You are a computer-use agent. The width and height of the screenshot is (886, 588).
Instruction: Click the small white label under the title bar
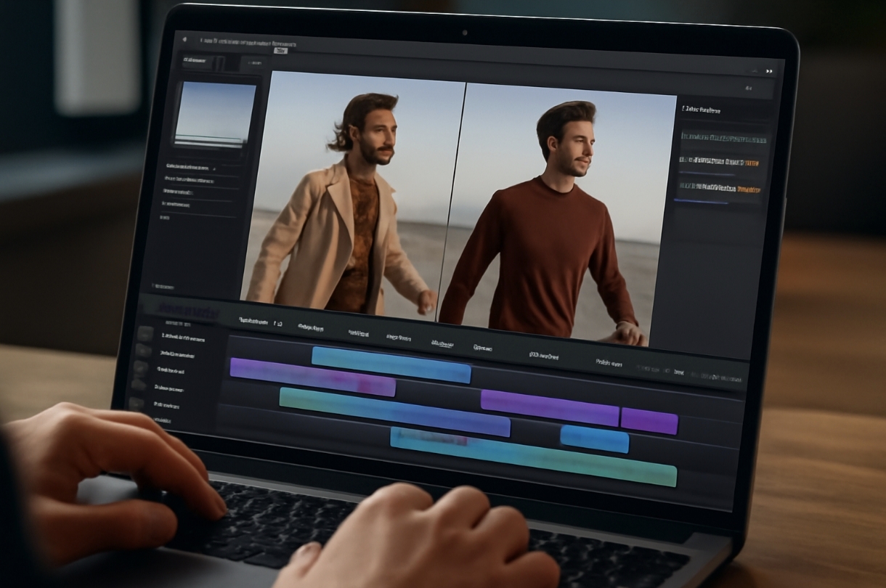[x=280, y=51]
